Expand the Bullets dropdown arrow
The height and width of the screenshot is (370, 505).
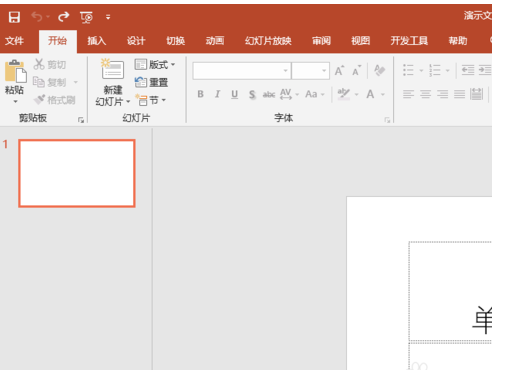coord(421,70)
